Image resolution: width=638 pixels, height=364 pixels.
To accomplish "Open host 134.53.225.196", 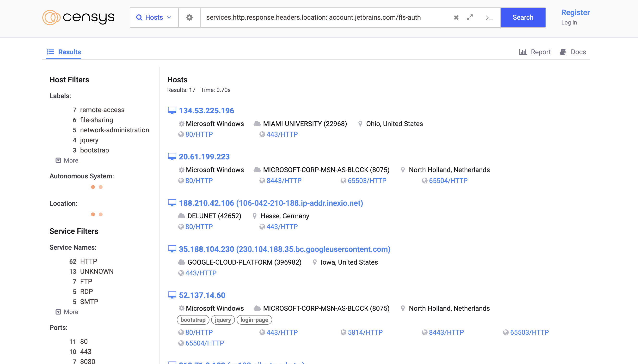I will pyautogui.click(x=206, y=111).
